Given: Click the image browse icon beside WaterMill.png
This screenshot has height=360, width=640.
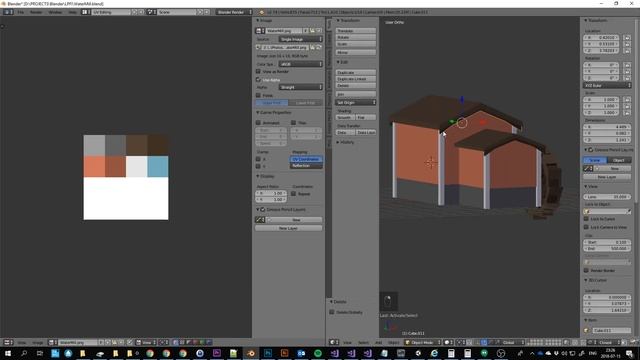Looking at the screenshot, I should point(259,31).
